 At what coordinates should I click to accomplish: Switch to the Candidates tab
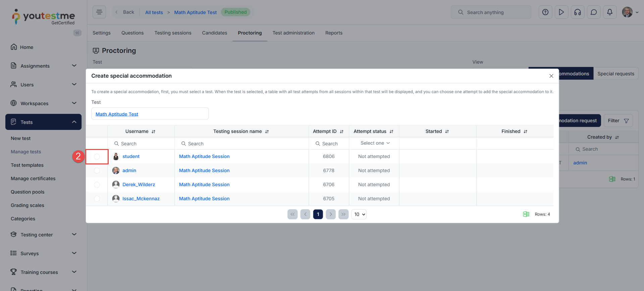click(x=214, y=33)
